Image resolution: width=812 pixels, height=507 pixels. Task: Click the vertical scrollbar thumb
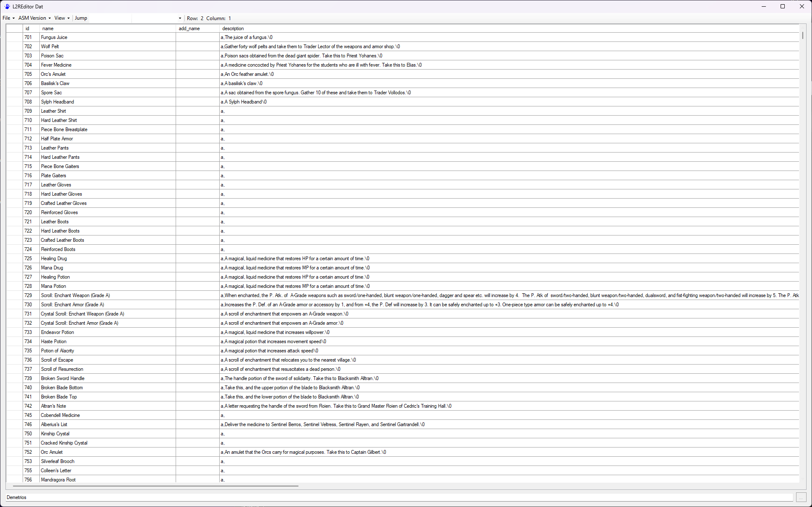click(802, 35)
